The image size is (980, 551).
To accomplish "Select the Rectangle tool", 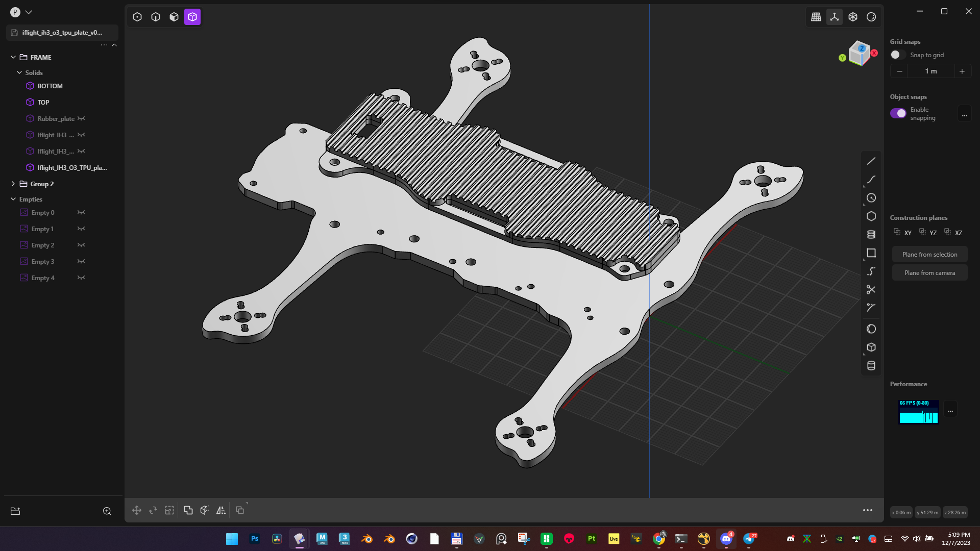I will click(871, 253).
